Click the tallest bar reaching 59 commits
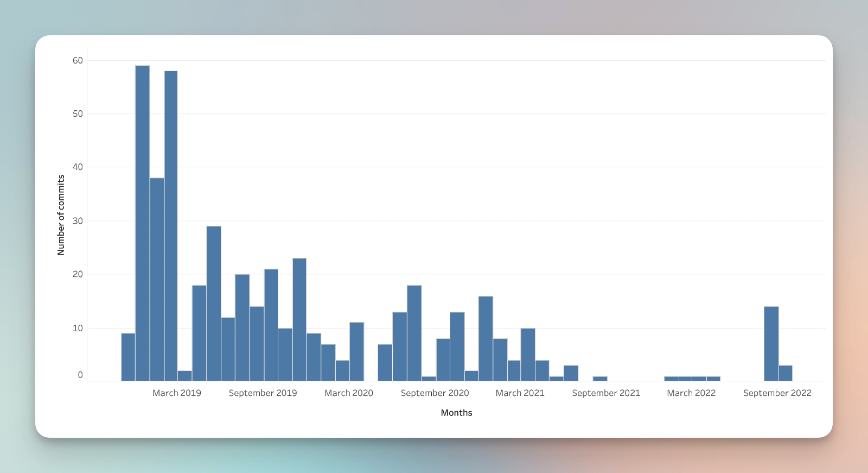The image size is (868, 473). pyautogui.click(x=142, y=223)
